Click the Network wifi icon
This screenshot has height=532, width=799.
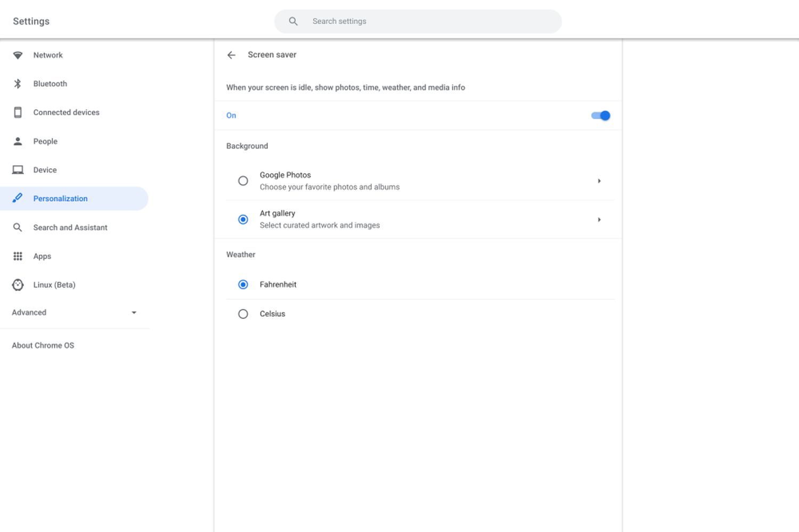(x=18, y=55)
